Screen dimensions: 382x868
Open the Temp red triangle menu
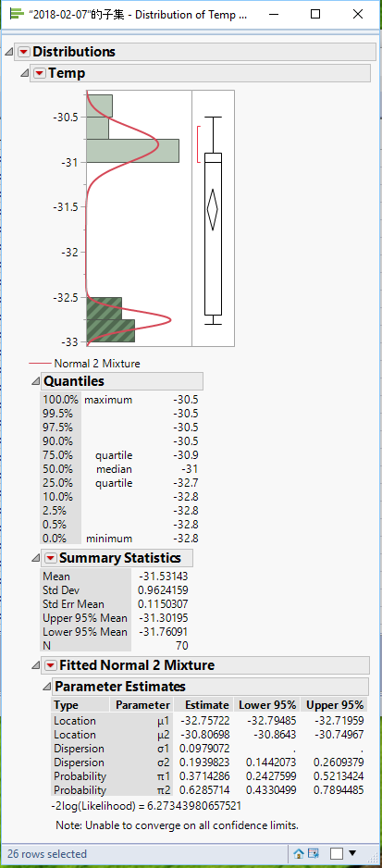click(39, 73)
